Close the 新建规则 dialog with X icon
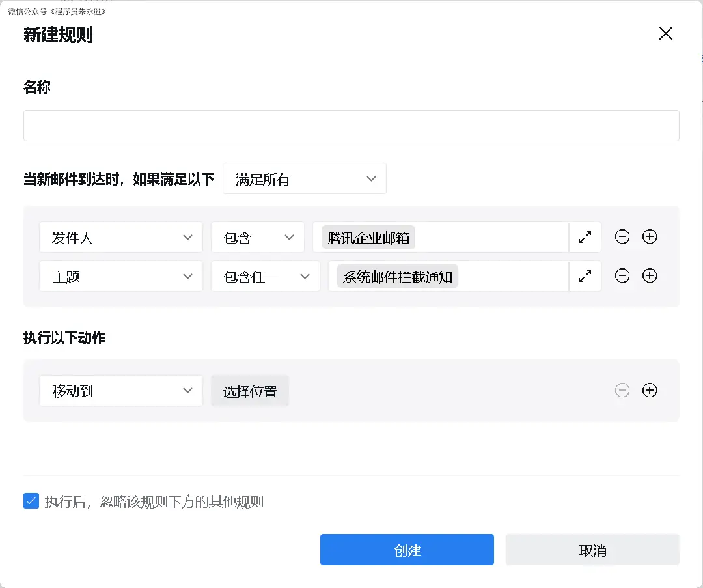Image resolution: width=703 pixels, height=588 pixels. tap(665, 34)
